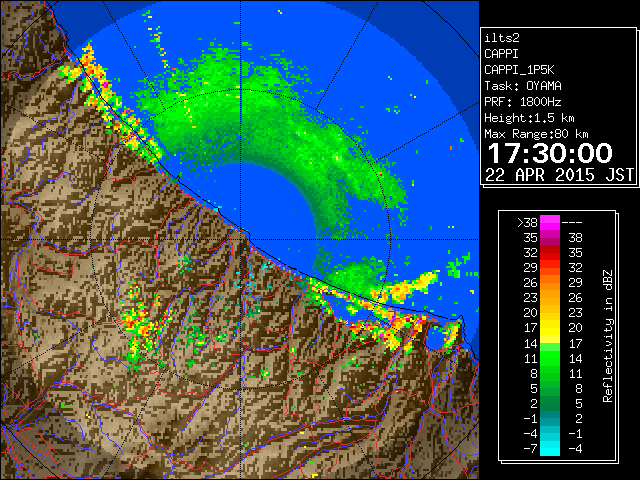The height and width of the screenshot is (480, 640).
Task: Click the 'Task: OYAMA' line
Action: (x=523, y=86)
